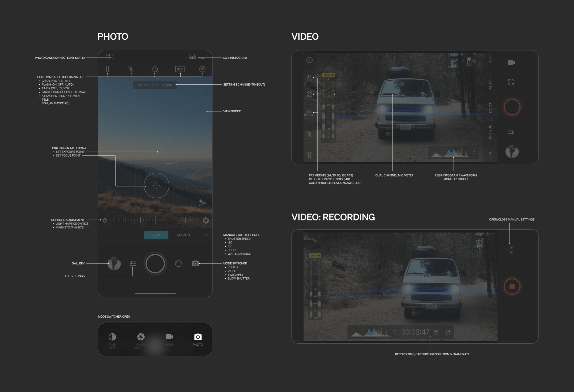
Task: Start recording with red ring button
Action: tap(512, 107)
